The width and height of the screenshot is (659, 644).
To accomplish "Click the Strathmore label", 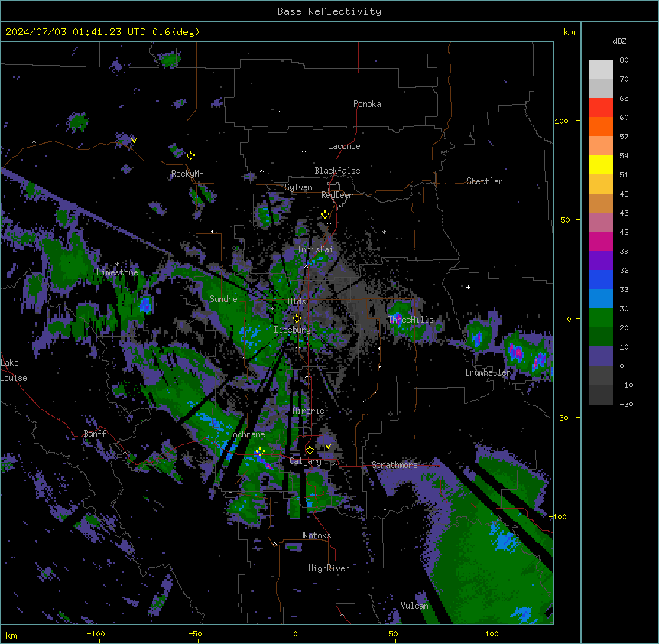I will [x=394, y=465].
